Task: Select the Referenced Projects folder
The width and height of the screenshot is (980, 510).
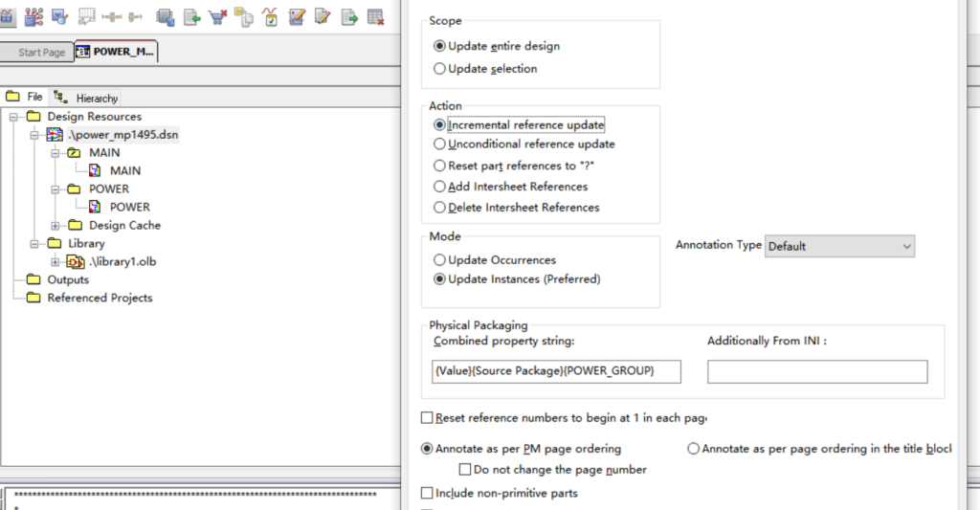Action: 100,299
